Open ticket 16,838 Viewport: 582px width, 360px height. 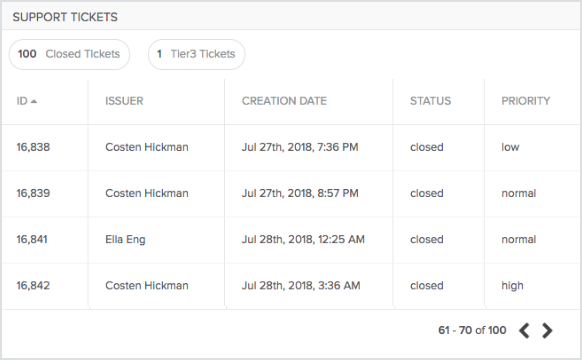click(x=33, y=147)
